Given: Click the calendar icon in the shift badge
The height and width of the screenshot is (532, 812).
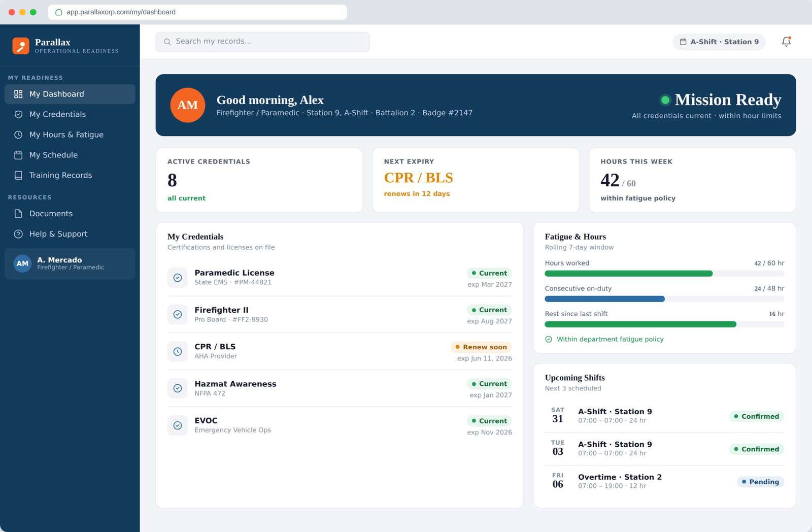Looking at the screenshot, I should [x=683, y=42].
